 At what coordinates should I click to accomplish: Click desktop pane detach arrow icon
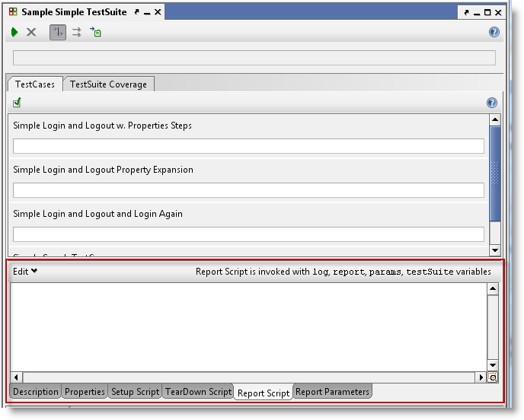(467, 13)
